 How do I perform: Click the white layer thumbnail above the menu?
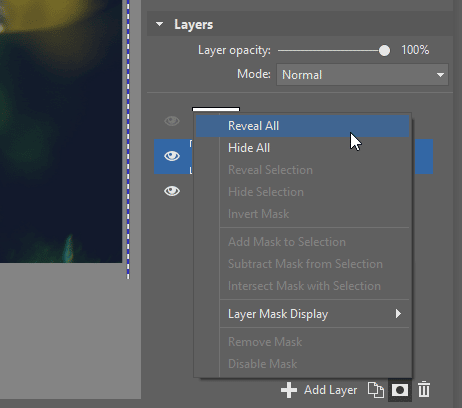[x=216, y=110]
